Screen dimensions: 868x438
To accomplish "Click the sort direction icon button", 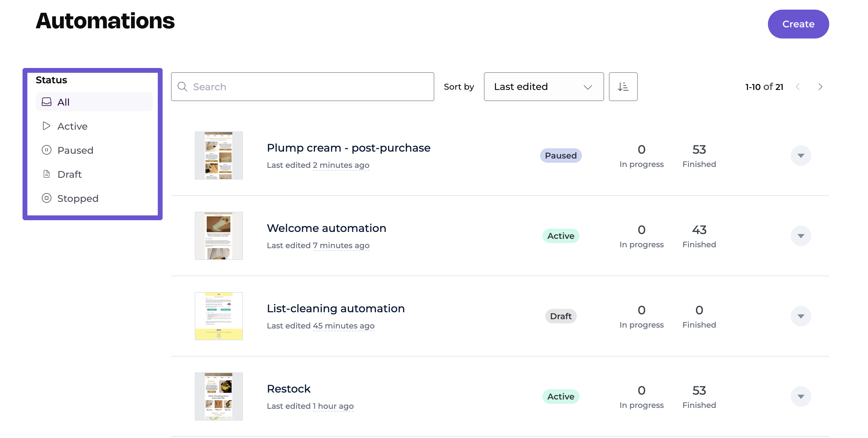I will click(623, 87).
